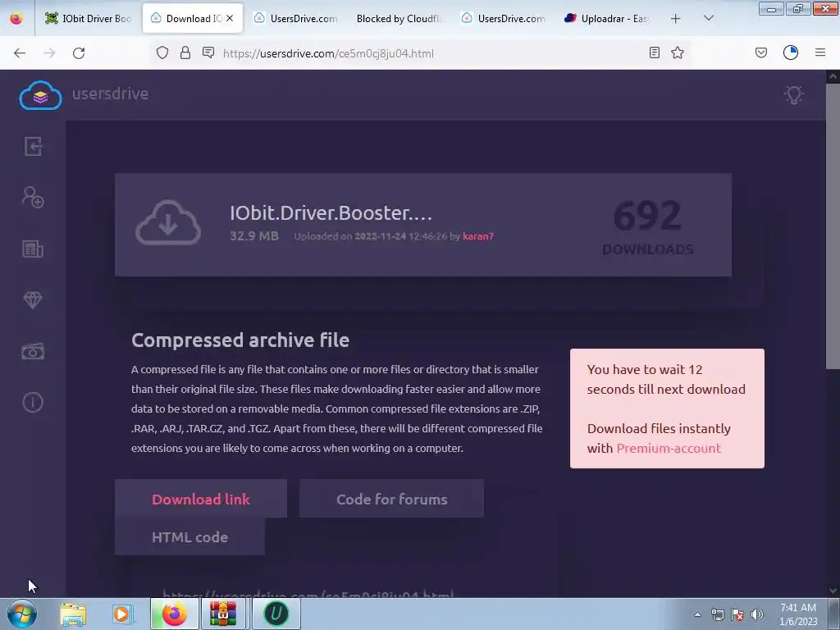Screen dimensions: 840x630
Task: Click the browser forward arrow
Action: pos(49,53)
